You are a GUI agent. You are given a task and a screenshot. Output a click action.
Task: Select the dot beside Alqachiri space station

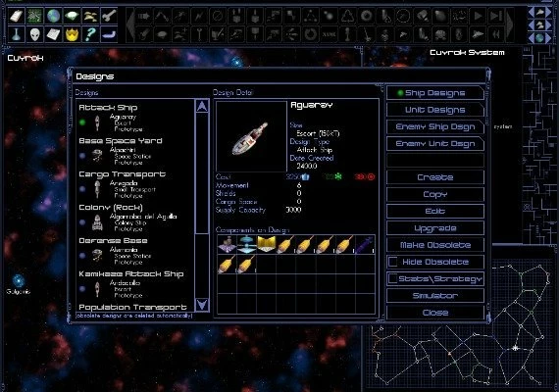[82, 156]
